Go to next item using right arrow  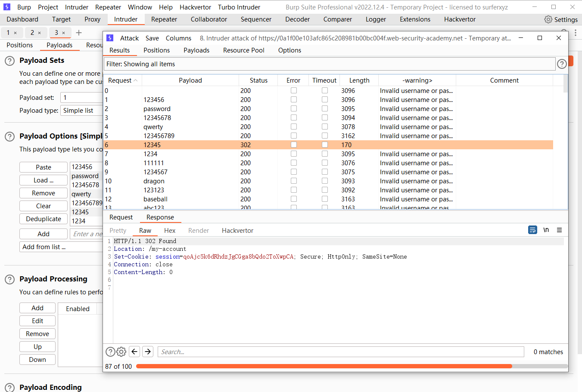pyautogui.click(x=147, y=352)
